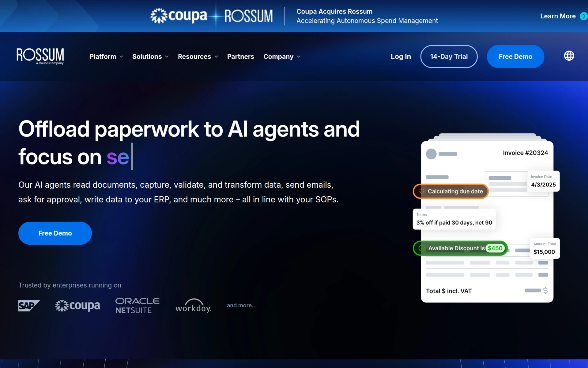Click the Calculating due date badge
Viewport: 588px width, 368px height.
click(x=451, y=191)
